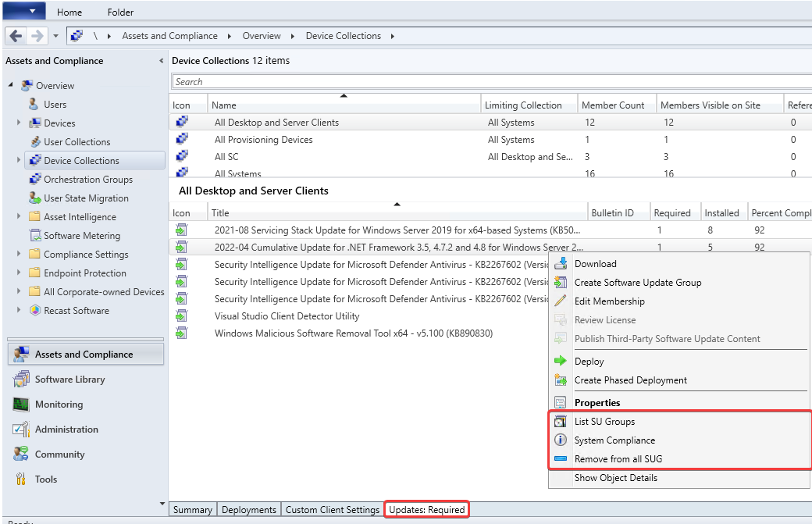Click the Edit Membership pencil icon
The image size is (812, 524).
click(x=561, y=301)
